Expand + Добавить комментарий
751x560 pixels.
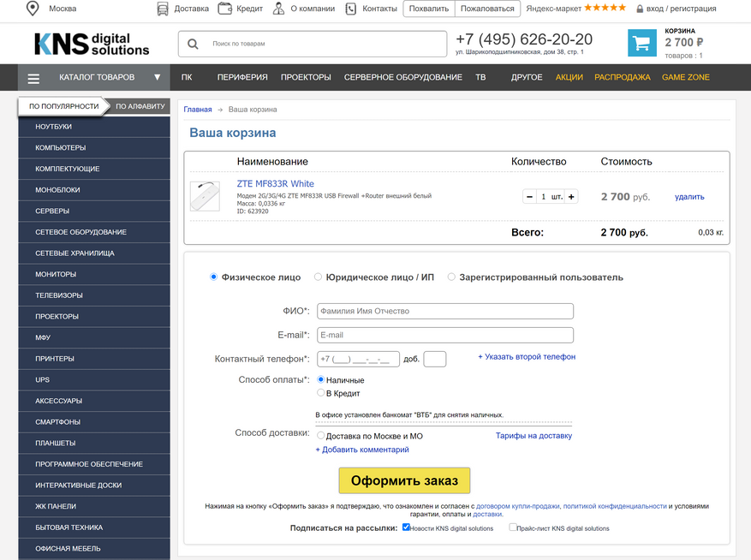pyautogui.click(x=362, y=450)
